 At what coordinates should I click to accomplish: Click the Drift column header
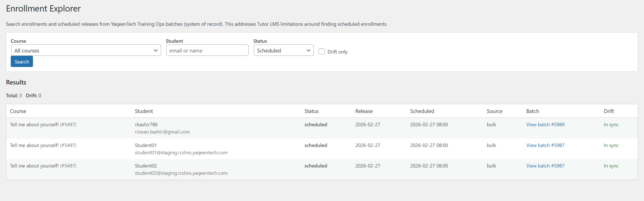coord(609,111)
